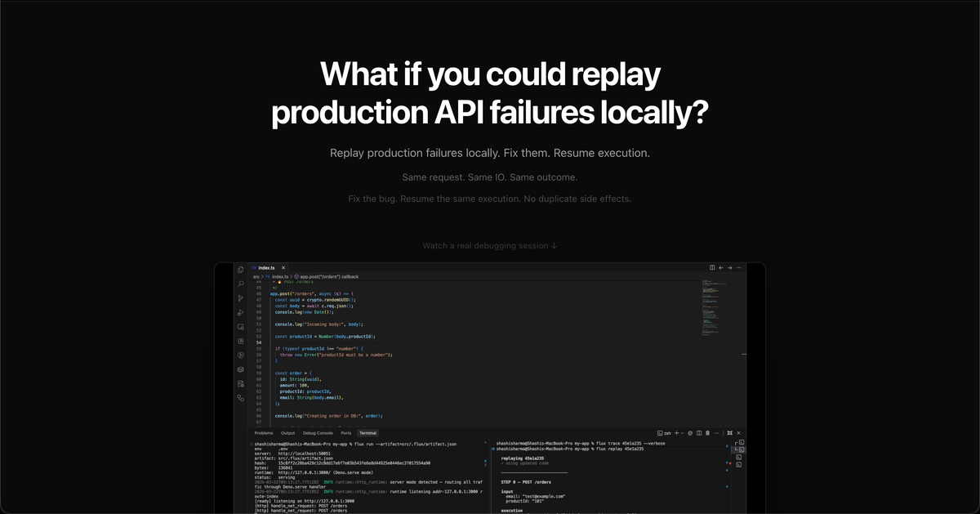
Task: Switch to the Problems panel tab
Action: pyautogui.click(x=263, y=433)
